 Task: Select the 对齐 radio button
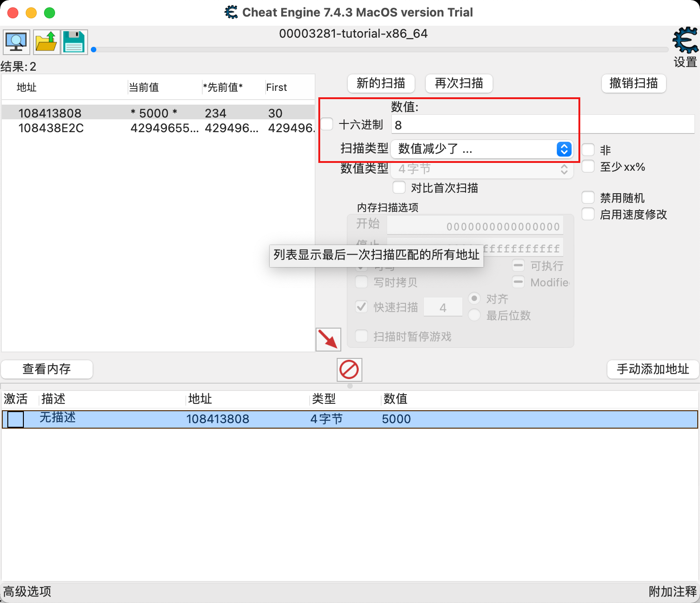[474, 298]
